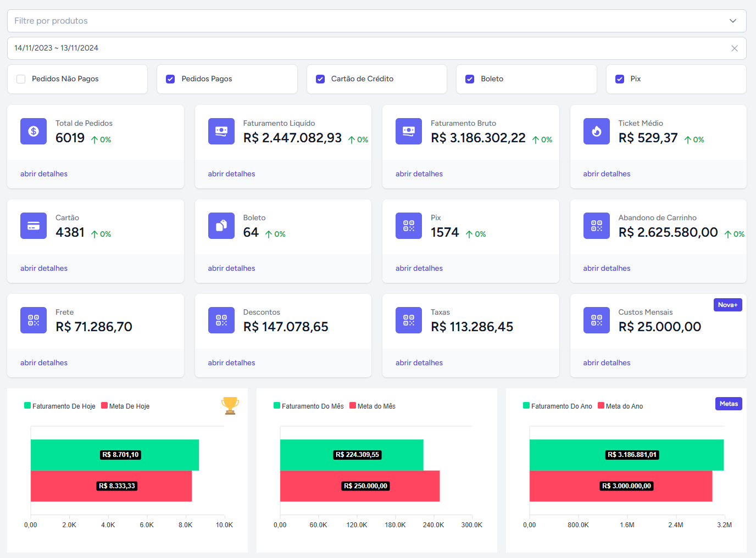Click the R$ 147.078,65 Descontos value

[286, 327]
